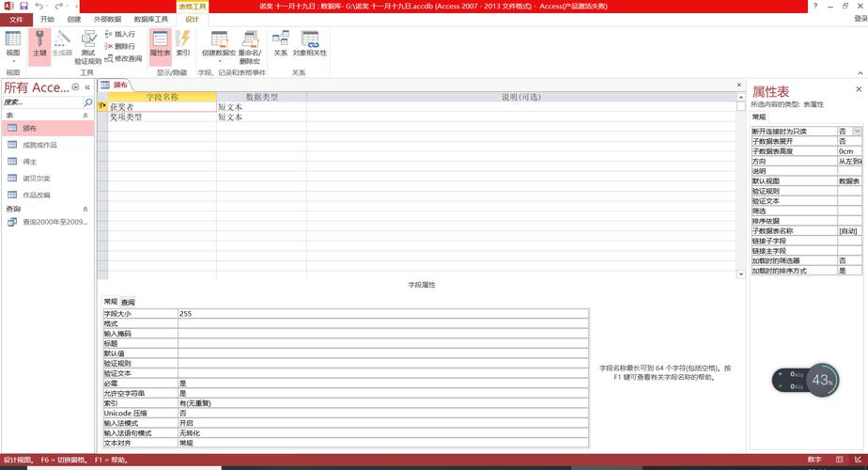Click the Redo arrow in title bar
This screenshot has width=868, height=470.
(58, 6)
